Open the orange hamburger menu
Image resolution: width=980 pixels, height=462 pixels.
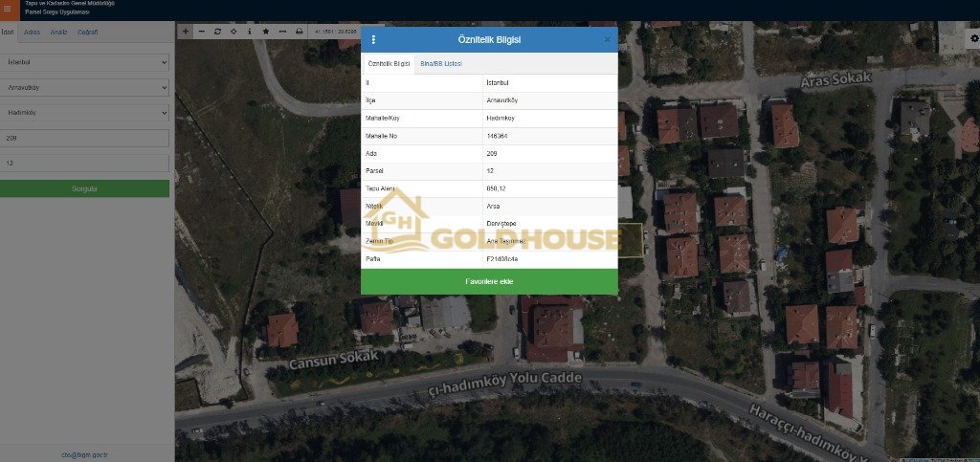10,10
